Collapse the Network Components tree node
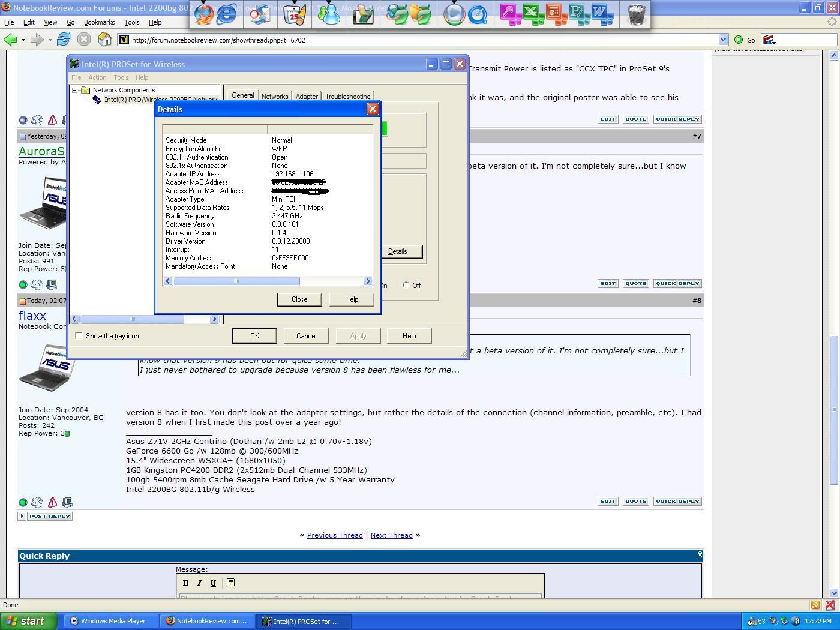The width and height of the screenshot is (840, 630). tap(75, 90)
